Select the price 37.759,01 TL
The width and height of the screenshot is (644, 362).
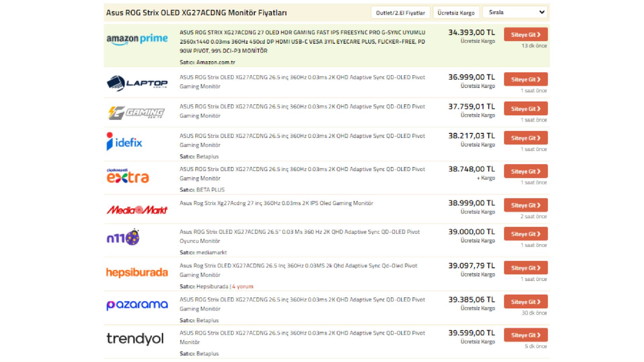point(472,107)
